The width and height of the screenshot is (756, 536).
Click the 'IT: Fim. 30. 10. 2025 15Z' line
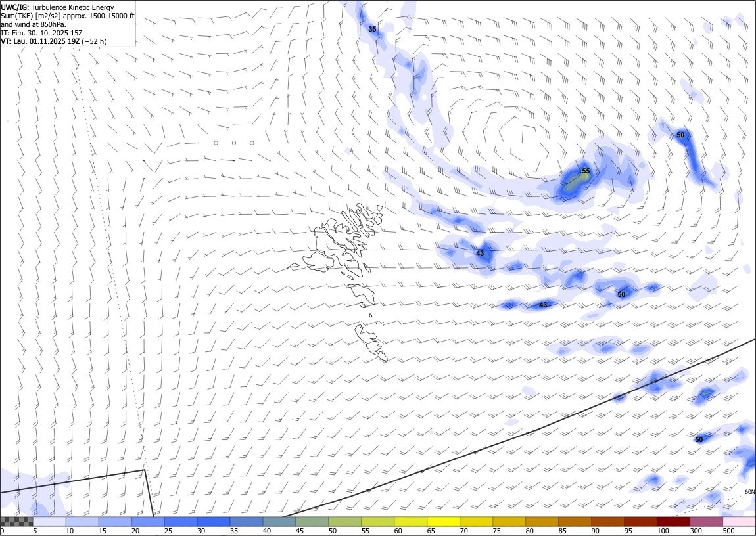click(x=41, y=33)
